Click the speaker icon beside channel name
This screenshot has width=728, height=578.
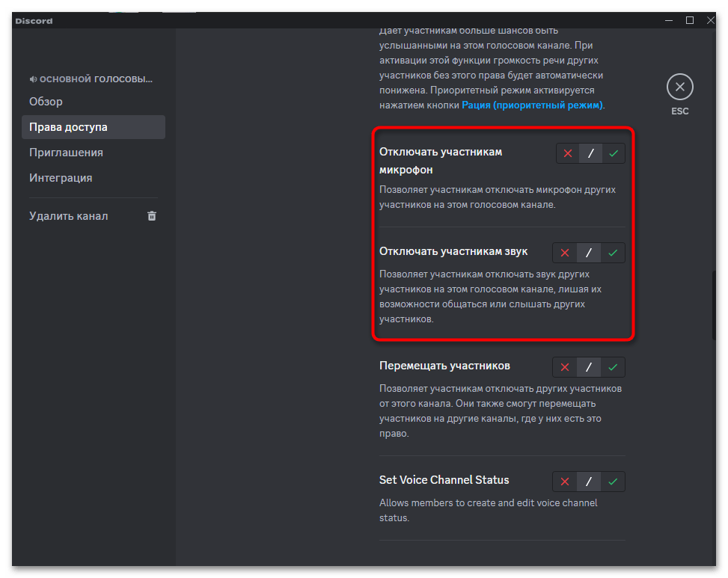tap(33, 79)
